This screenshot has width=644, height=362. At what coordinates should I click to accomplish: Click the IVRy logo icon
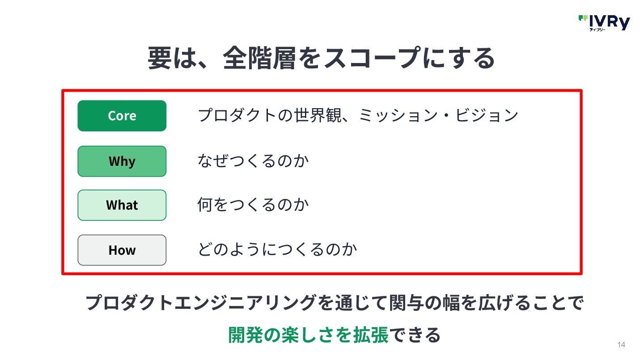pyautogui.click(x=604, y=23)
